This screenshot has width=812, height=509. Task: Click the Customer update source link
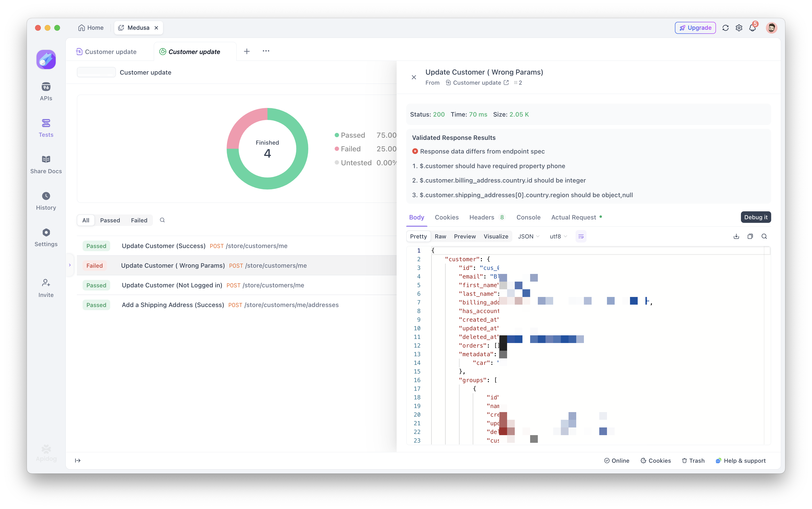point(477,83)
